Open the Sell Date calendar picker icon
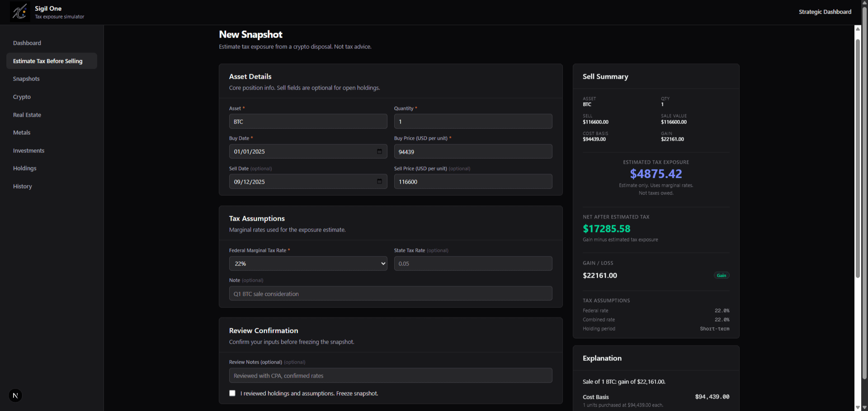Image resolution: width=868 pixels, height=411 pixels. (379, 181)
